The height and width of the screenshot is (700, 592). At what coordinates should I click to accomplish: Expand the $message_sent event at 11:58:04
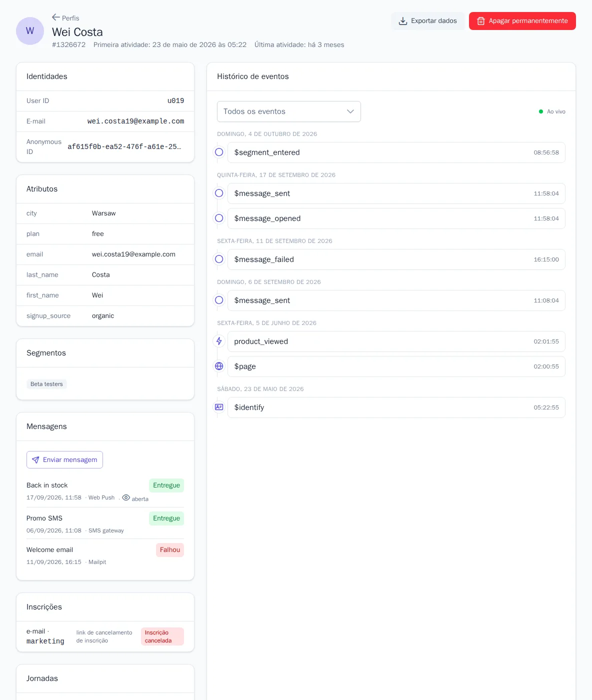pos(396,193)
